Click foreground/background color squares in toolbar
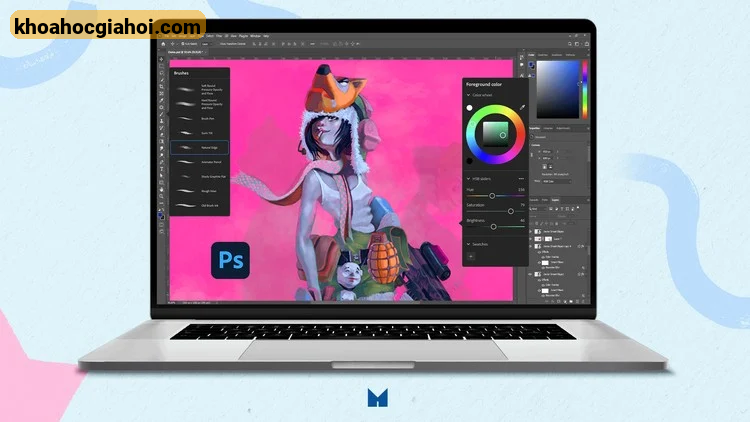The width and height of the screenshot is (750, 422). click(x=161, y=216)
